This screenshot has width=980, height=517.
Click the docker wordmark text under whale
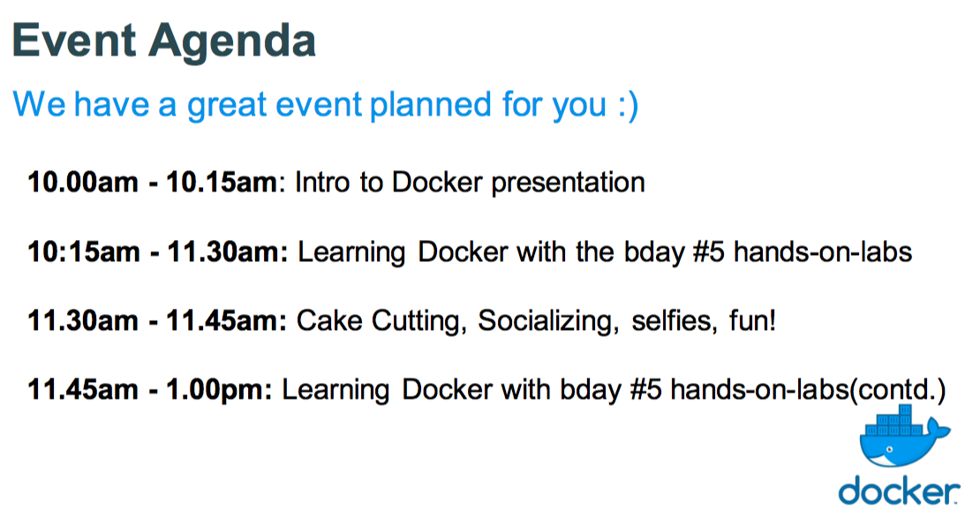point(900,491)
